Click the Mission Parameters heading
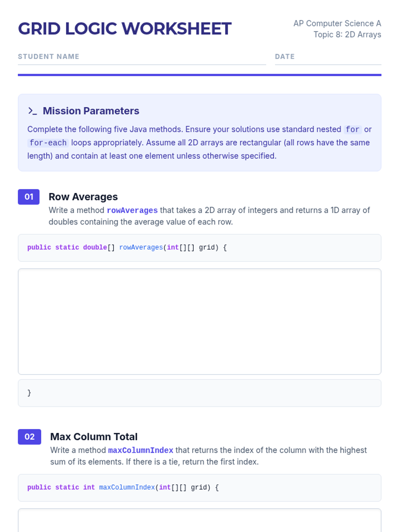 91,111
